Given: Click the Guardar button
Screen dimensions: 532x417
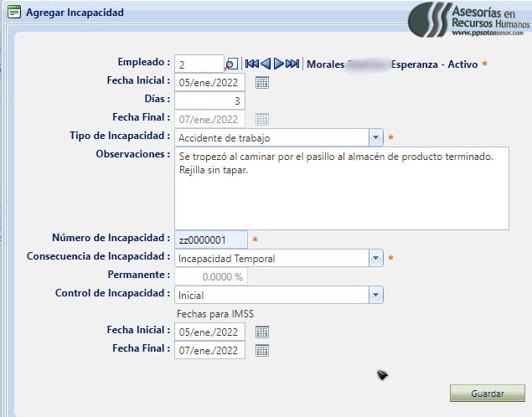Looking at the screenshot, I should 487,393.
